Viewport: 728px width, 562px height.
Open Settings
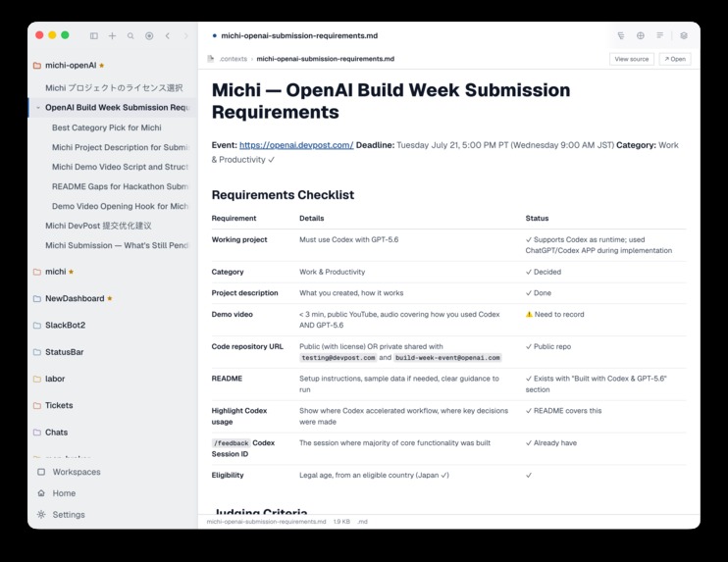[69, 515]
